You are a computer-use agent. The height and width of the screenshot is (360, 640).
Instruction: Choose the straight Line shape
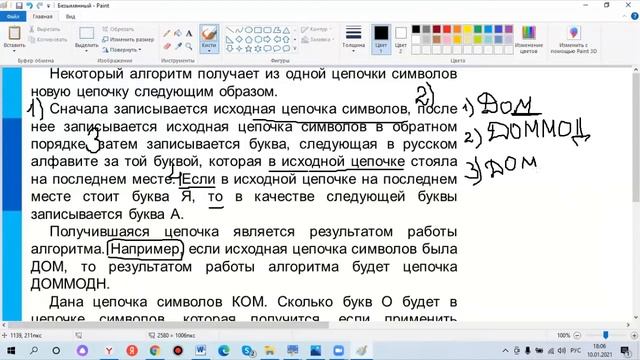click(230, 30)
